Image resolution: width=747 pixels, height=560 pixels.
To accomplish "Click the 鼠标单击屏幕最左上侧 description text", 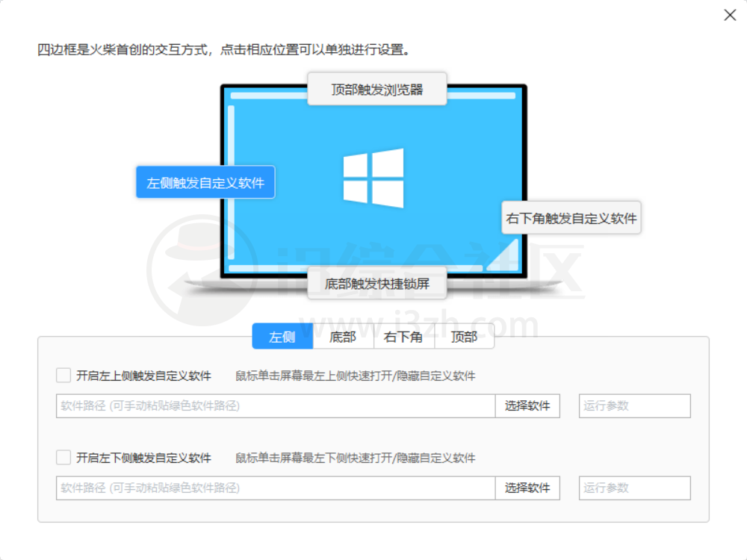I will tap(356, 376).
